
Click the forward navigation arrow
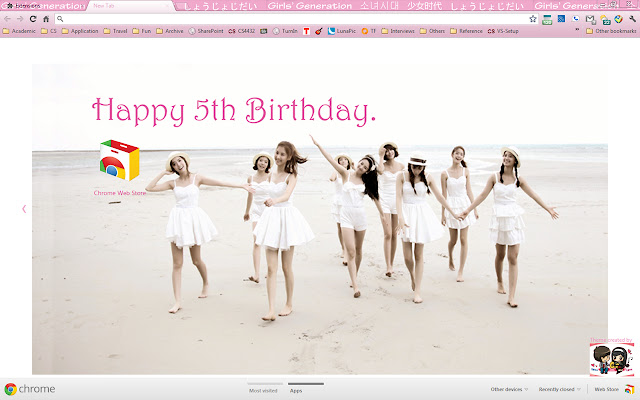pyautogui.click(x=20, y=19)
